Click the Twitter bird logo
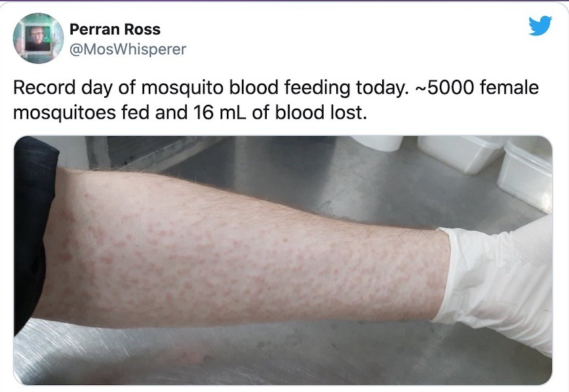 tap(540, 26)
